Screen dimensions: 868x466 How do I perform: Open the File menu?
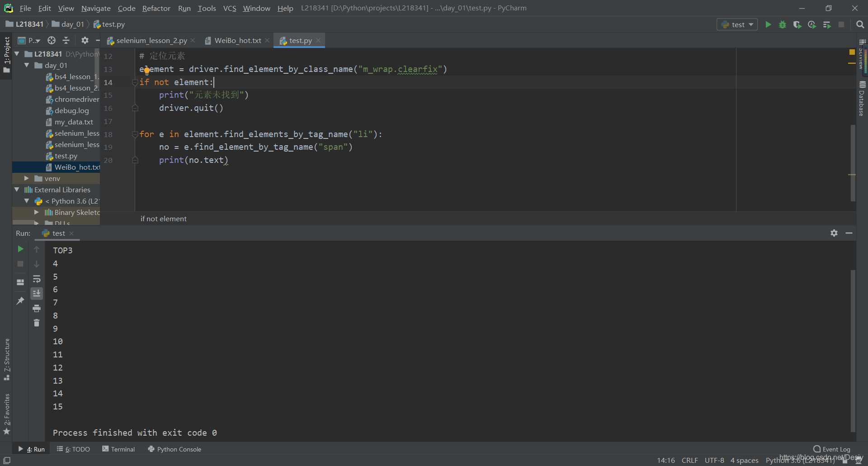[x=25, y=8]
